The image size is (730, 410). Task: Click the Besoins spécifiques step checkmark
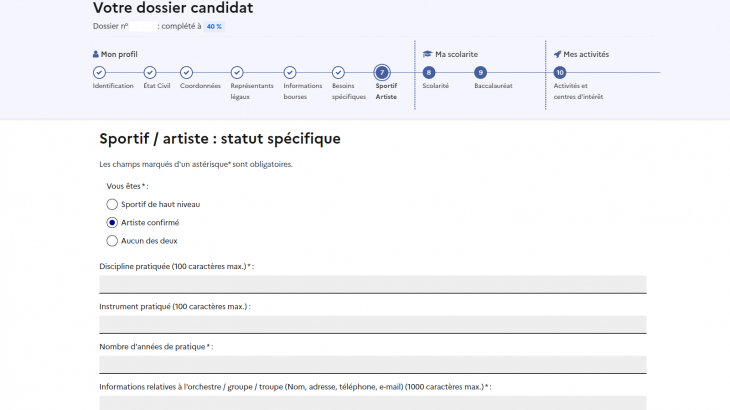point(339,72)
